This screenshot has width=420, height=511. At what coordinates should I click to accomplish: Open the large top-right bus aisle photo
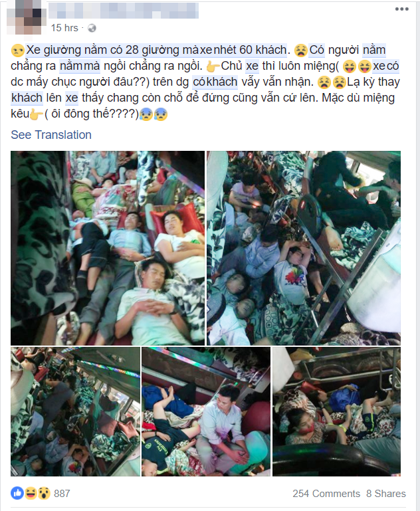click(x=304, y=248)
